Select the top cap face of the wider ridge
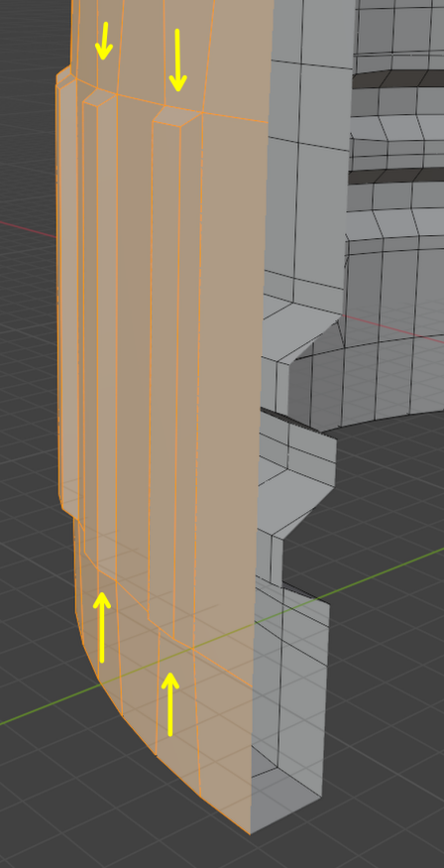 click(178, 116)
